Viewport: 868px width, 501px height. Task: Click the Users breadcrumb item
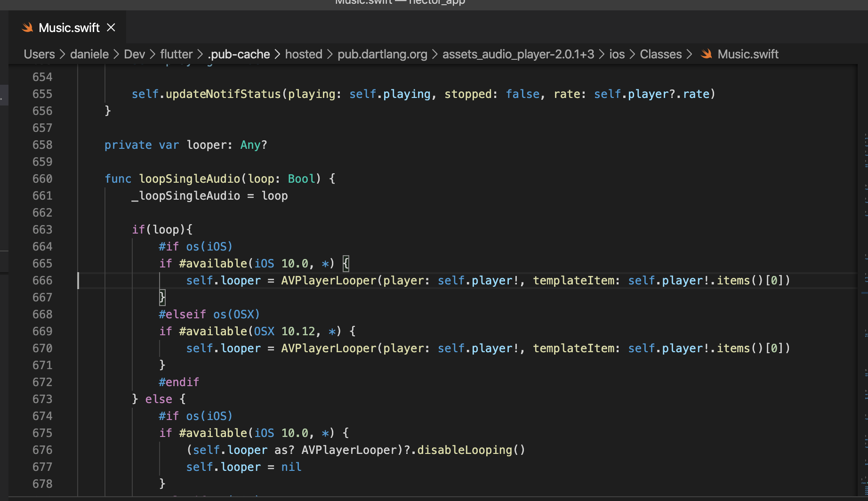39,54
